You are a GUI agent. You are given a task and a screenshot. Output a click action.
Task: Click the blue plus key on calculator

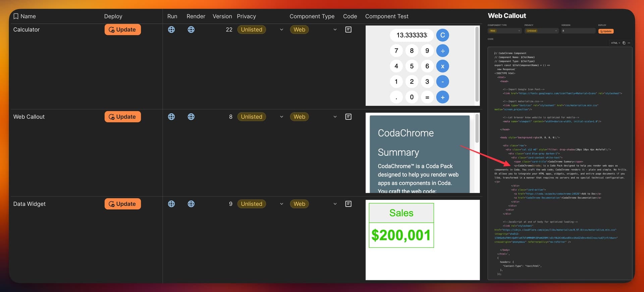(x=443, y=97)
